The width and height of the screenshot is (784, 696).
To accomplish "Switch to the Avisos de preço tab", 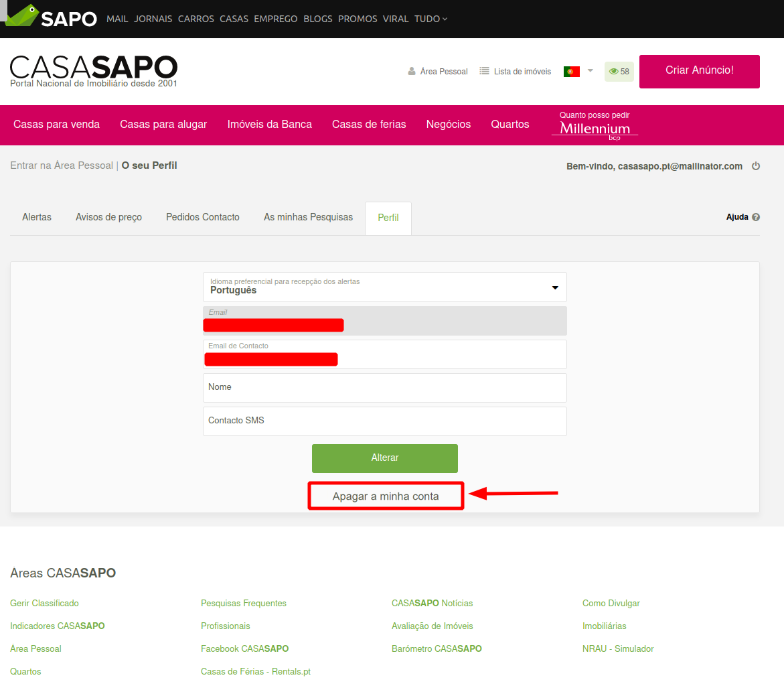I will (108, 217).
